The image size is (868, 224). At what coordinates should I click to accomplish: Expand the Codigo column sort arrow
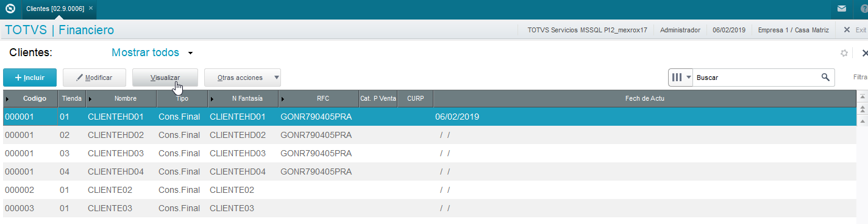[x=7, y=99]
